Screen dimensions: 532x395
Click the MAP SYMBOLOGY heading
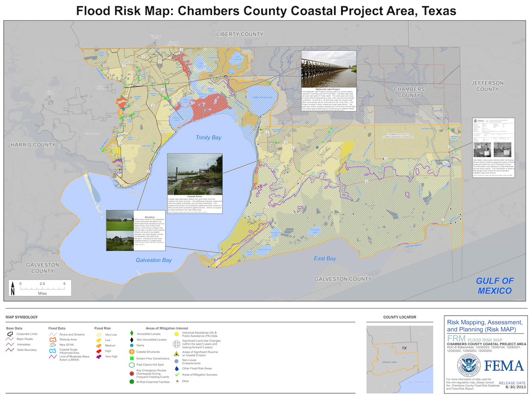(x=22, y=317)
